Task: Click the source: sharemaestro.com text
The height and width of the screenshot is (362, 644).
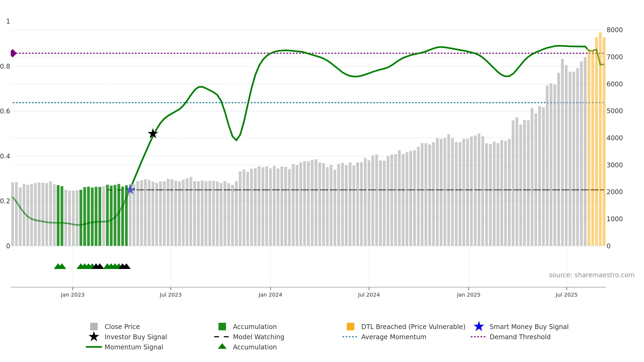Action: click(592, 275)
